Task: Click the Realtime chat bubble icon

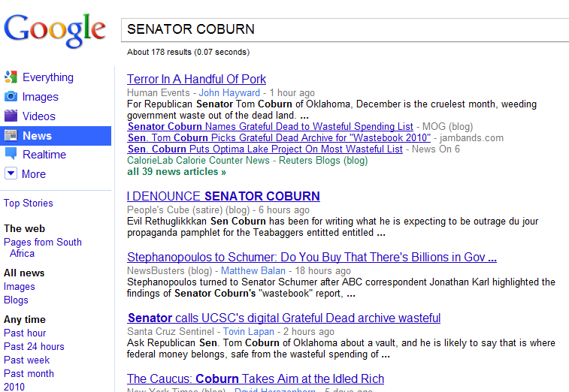Action: (11, 155)
